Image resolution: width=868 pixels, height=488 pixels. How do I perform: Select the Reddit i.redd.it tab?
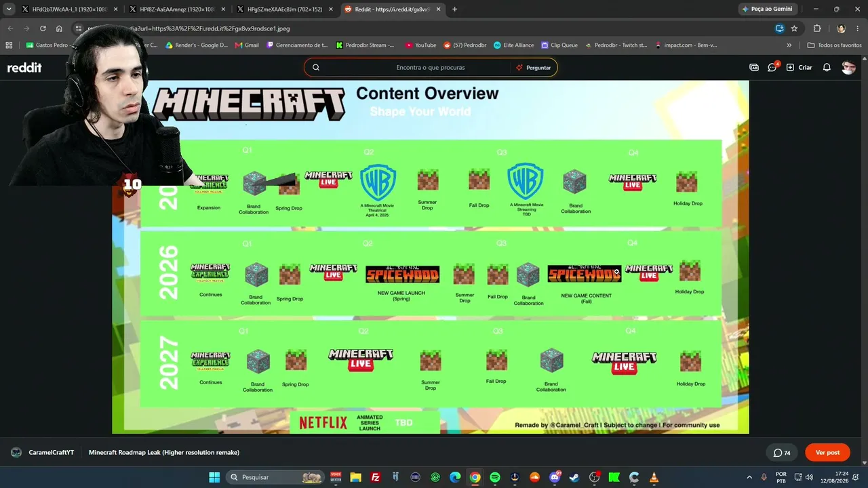393,9
